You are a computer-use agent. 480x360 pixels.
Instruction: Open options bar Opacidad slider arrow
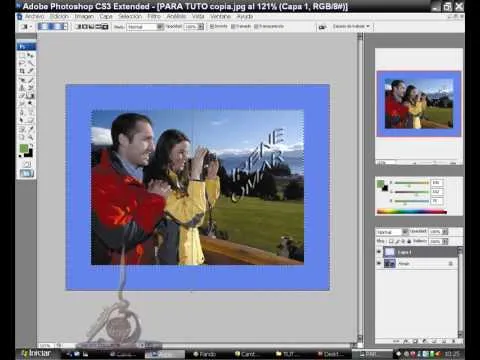coord(201,27)
